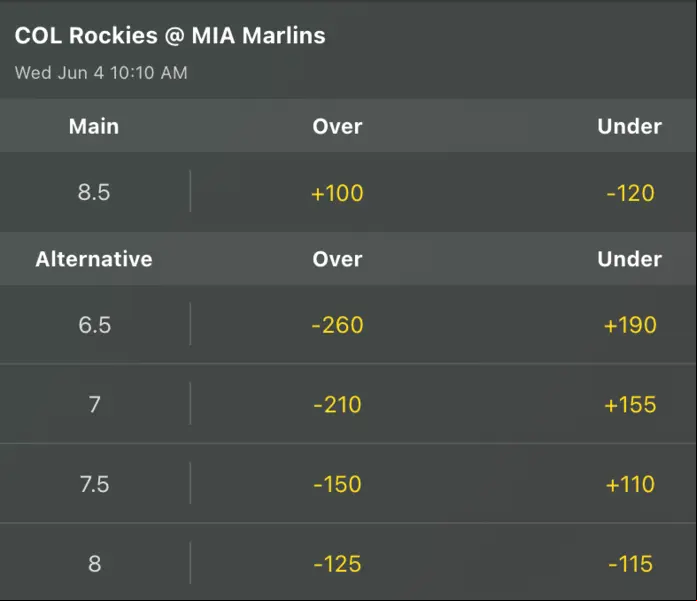Pick Under +190 on 6.5 alternative line
The width and height of the screenshot is (697, 601).
pos(630,325)
